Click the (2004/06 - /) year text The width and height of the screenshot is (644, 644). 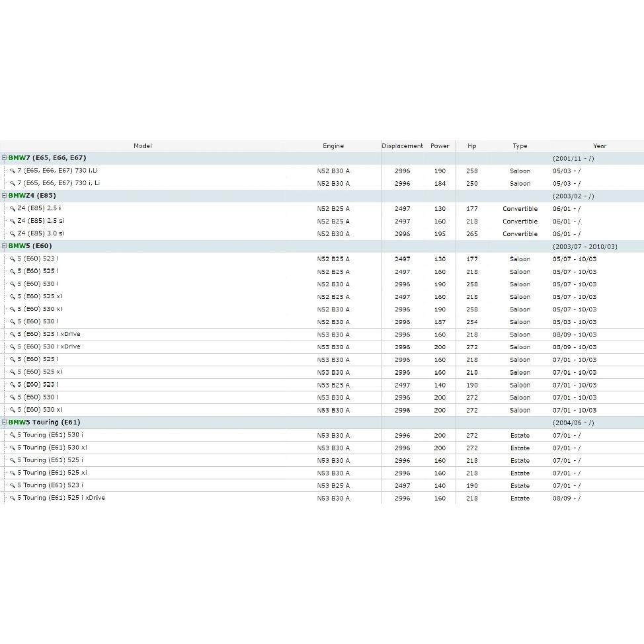(573, 423)
